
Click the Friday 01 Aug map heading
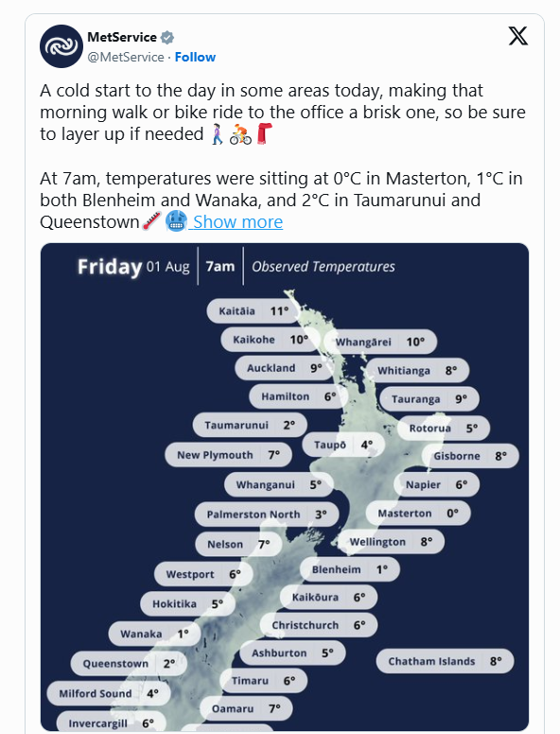133,267
